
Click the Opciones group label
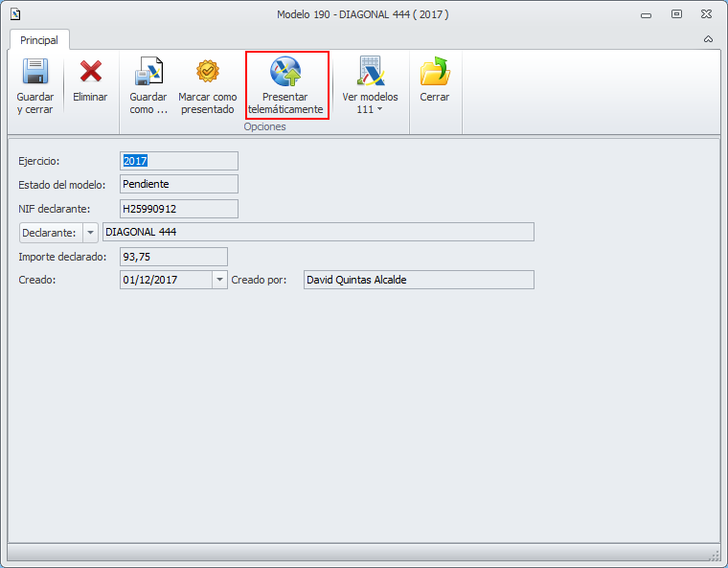[264, 126]
